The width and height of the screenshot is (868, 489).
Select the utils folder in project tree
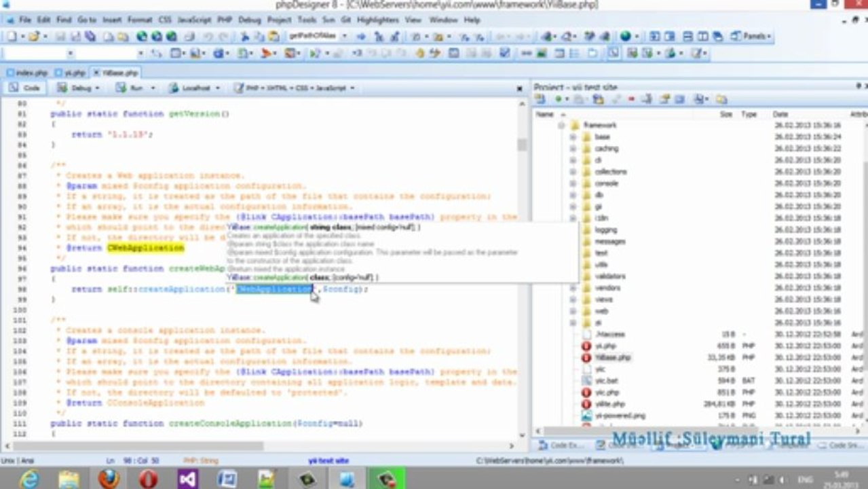click(601, 265)
